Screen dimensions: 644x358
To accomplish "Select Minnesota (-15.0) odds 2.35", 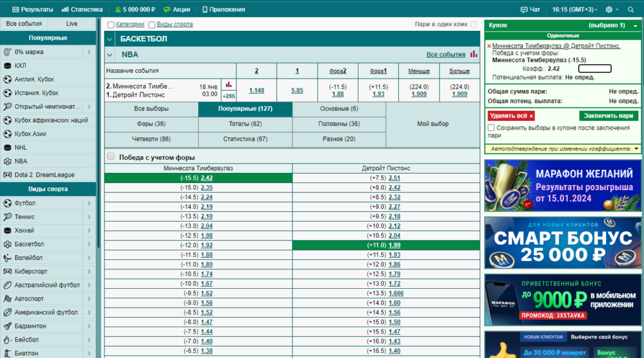I will click(x=206, y=187).
